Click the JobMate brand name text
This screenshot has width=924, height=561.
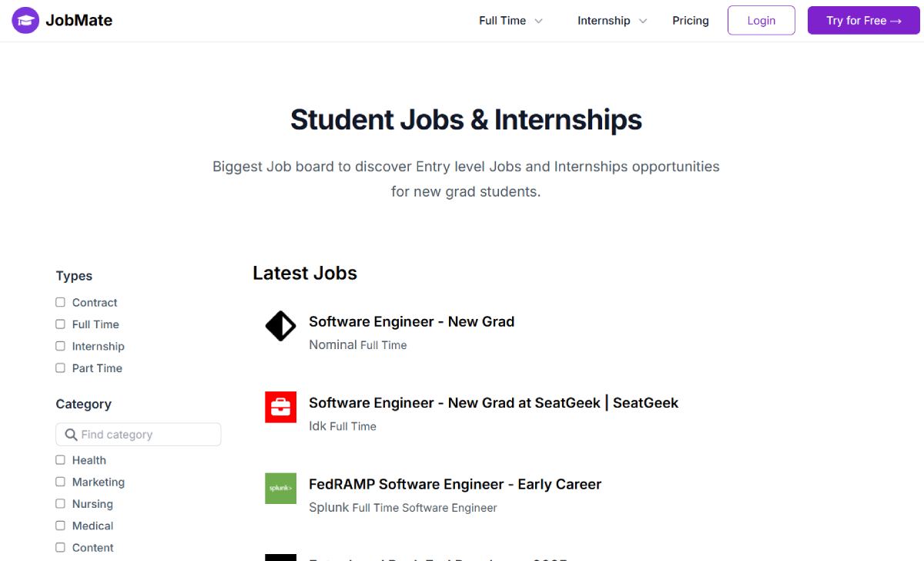[x=79, y=21]
